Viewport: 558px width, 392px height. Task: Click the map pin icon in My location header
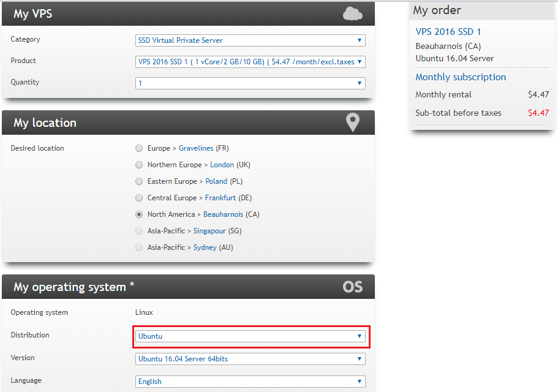[x=353, y=123]
